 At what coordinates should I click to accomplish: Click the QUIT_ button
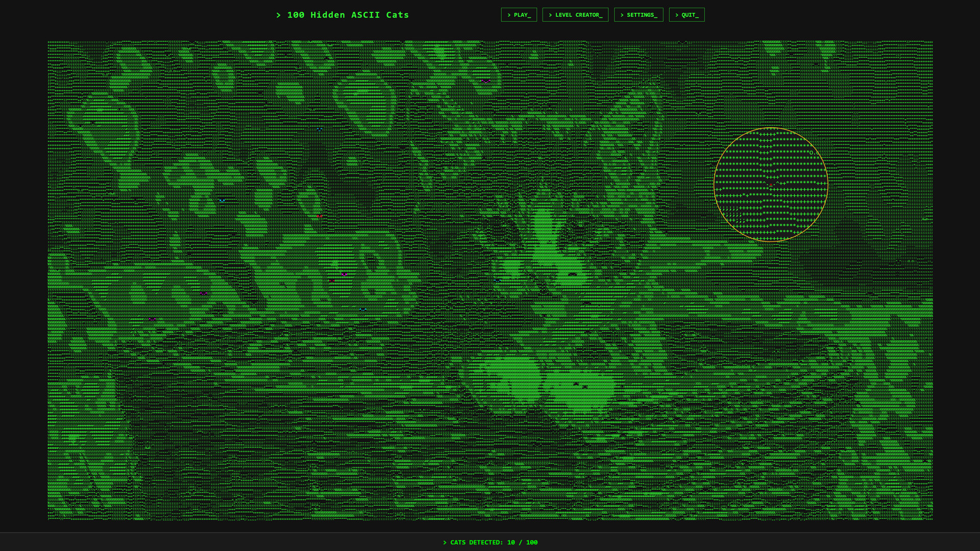pos(687,15)
